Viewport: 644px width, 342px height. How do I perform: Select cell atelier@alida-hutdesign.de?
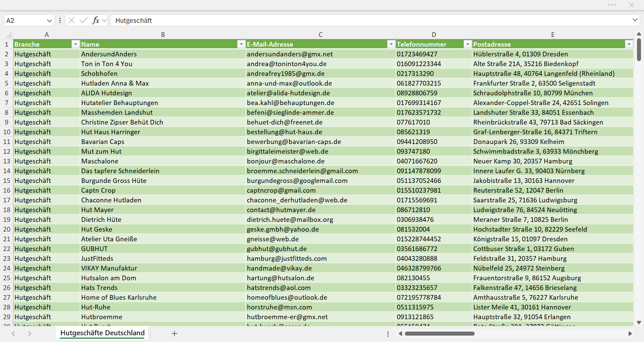click(x=321, y=93)
